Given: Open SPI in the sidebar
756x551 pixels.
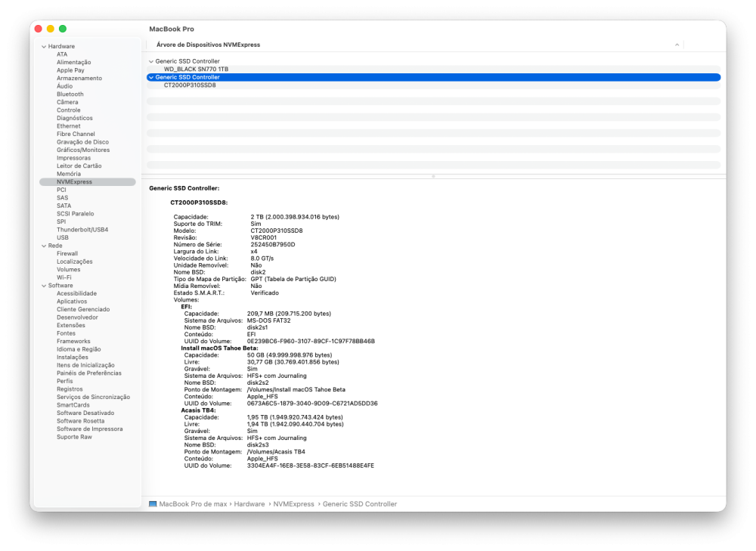Looking at the screenshot, I should pos(60,221).
